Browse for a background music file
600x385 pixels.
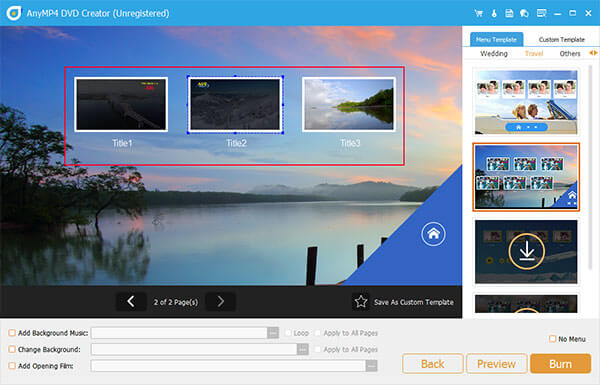(x=273, y=333)
